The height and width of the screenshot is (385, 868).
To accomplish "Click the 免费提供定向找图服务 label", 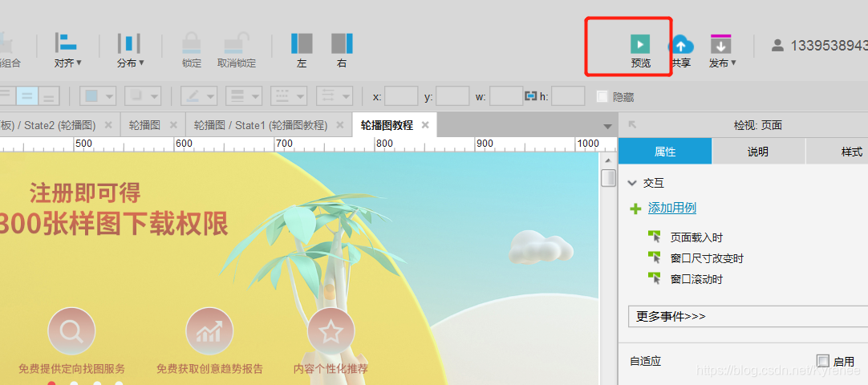I will click(x=72, y=368).
